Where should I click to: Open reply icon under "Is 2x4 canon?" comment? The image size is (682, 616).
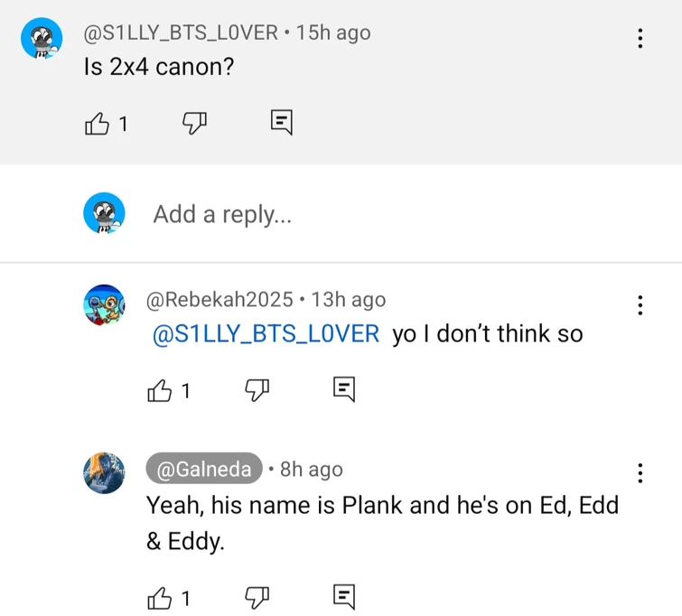pos(281,124)
